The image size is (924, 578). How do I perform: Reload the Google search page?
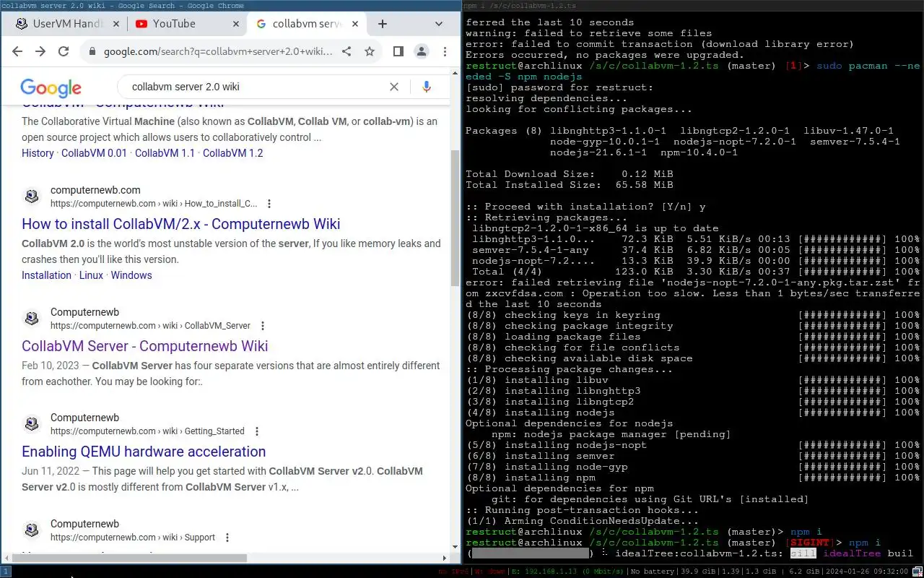64,51
